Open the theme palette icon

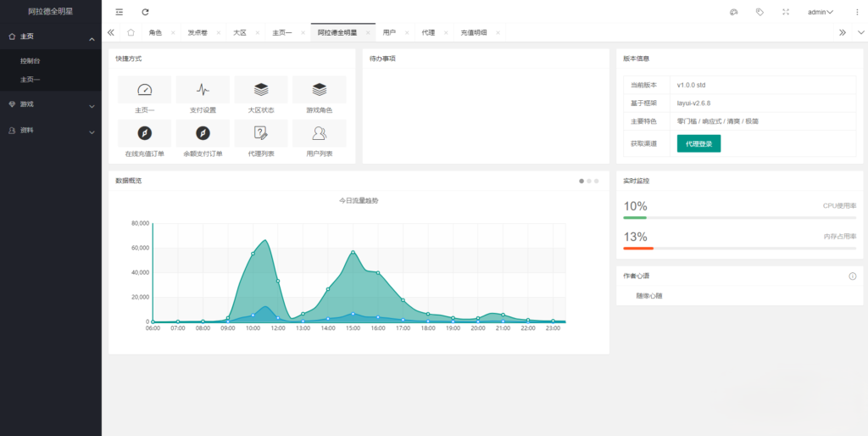tap(733, 12)
